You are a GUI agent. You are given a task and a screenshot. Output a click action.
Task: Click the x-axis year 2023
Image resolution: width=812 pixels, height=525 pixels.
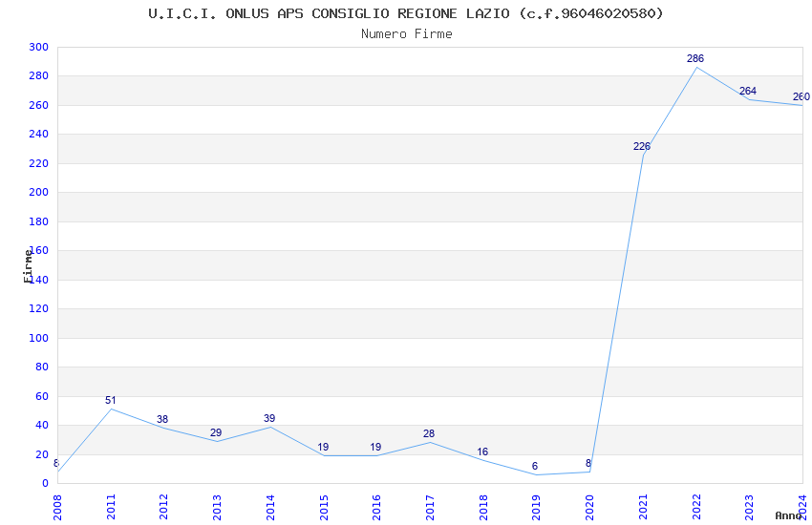click(749, 507)
